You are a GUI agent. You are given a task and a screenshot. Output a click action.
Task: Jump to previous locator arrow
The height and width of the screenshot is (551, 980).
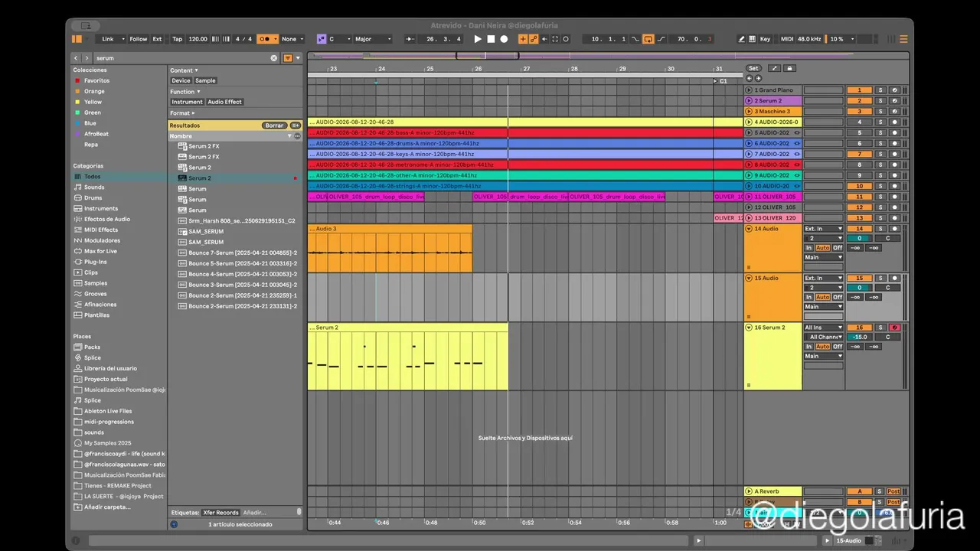pos(750,78)
